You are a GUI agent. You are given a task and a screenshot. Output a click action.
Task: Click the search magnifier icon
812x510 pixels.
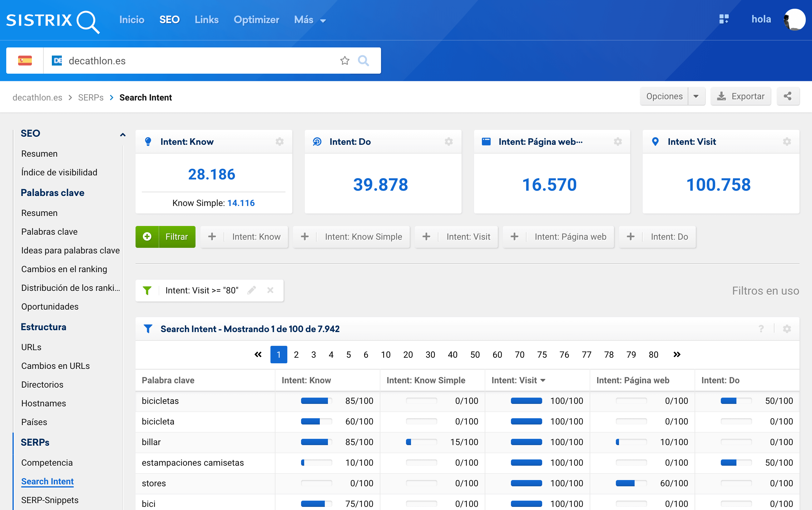[363, 61]
